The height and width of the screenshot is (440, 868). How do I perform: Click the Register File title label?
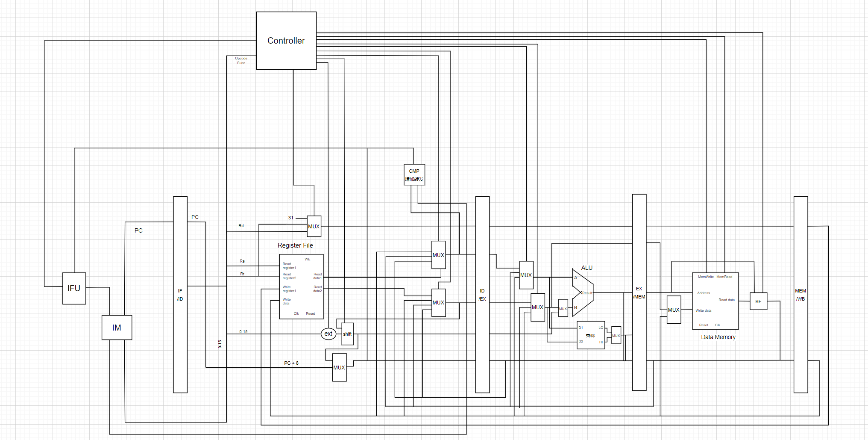[295, 245]
